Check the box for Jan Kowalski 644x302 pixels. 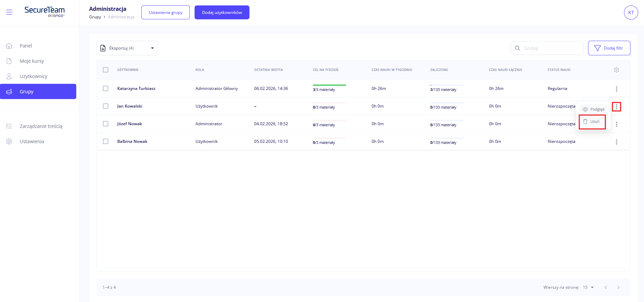pyautogui.click(x=106, y=106)
